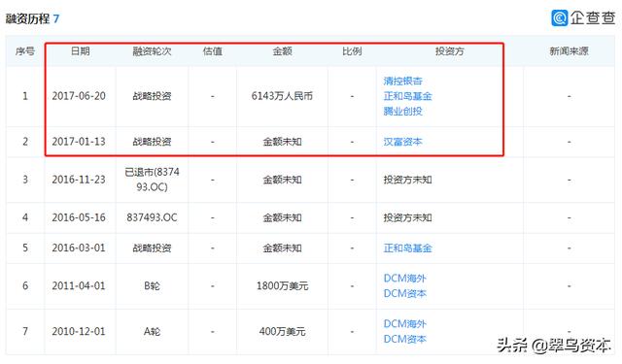Open the 腾业创投 investor link

[402, 112]
